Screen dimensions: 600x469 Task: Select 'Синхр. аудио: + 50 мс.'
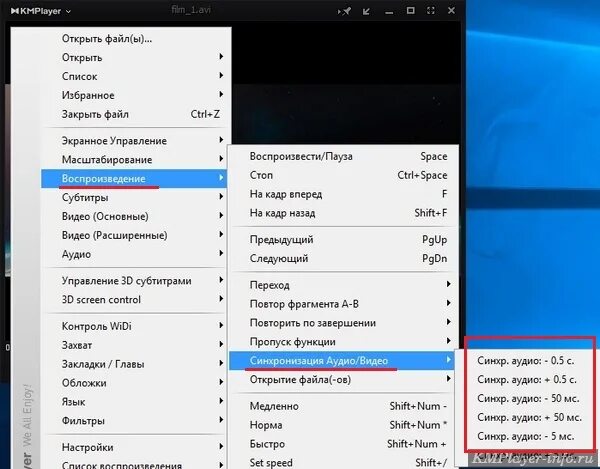(x=529, y=417)
